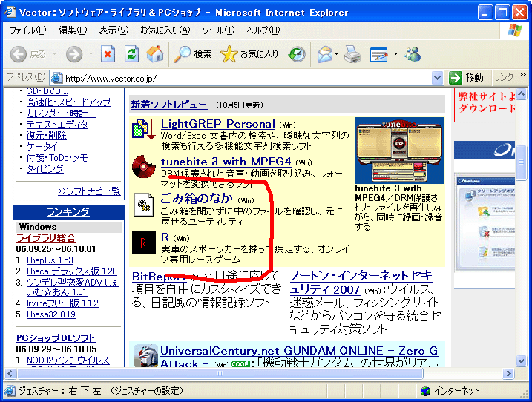Click page icon in address bar

(x=57, y=79)
